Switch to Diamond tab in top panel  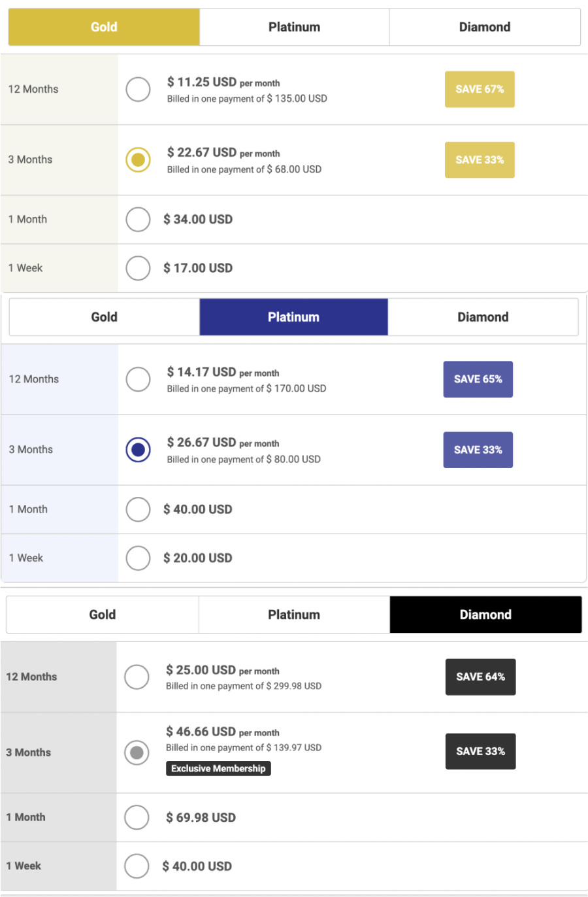[484, 27]
